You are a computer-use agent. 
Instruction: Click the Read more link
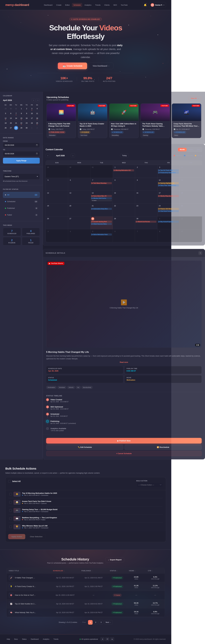(124, 362)
